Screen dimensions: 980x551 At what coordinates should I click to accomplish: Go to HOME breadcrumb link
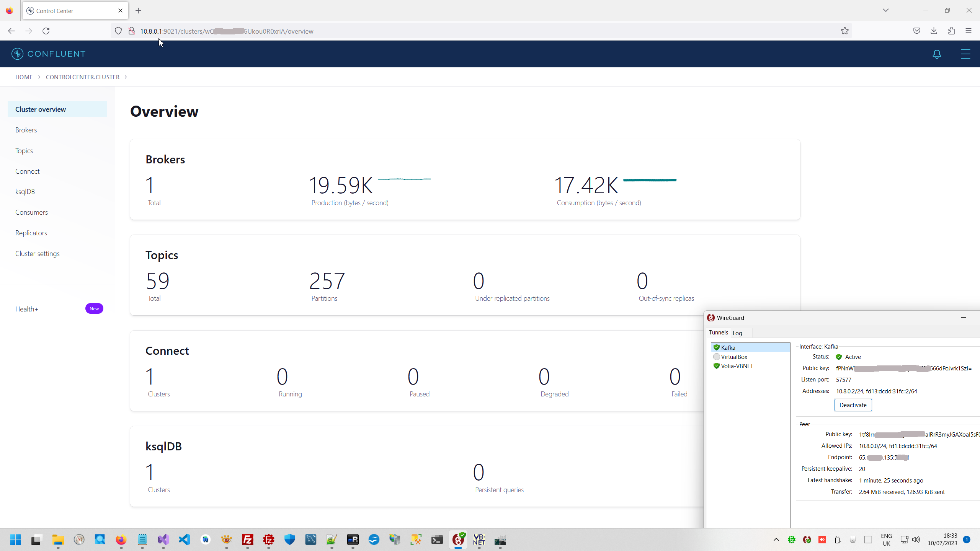click(x=24, y=77)
